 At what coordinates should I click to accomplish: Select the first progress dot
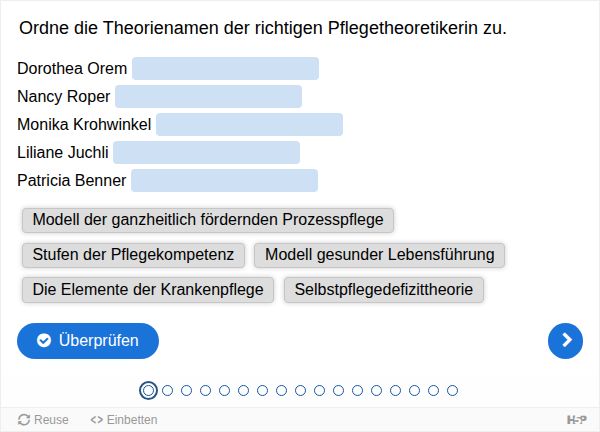pyautogui.click(x=148, y=390)
